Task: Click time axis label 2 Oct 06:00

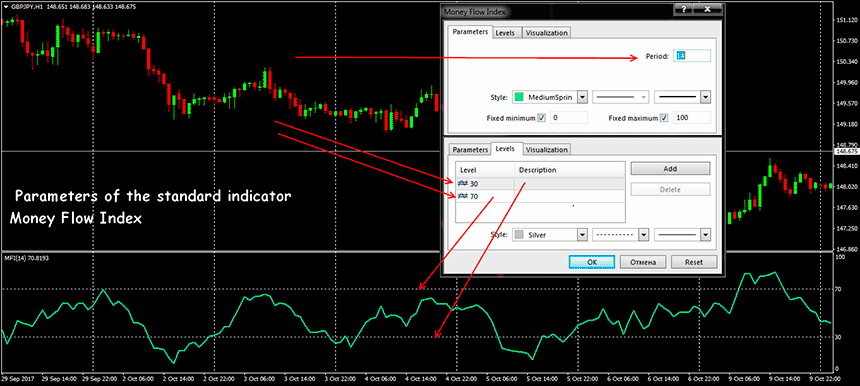Action: (x=137, y=379)
